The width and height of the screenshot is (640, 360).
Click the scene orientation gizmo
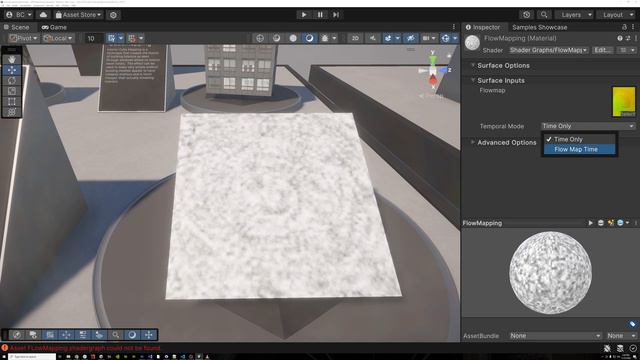click(x=433, y=71)
